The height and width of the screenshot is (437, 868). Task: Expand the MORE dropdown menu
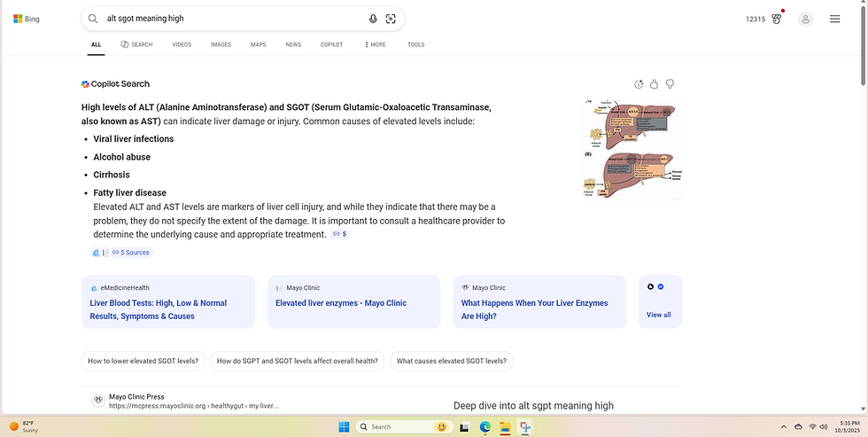pyautogui.click(x=375, y=45)
